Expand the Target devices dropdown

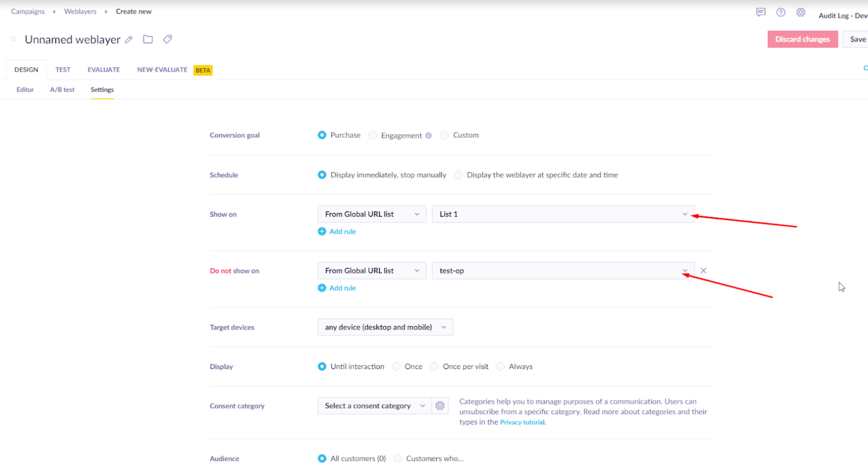tap(385, 327)
